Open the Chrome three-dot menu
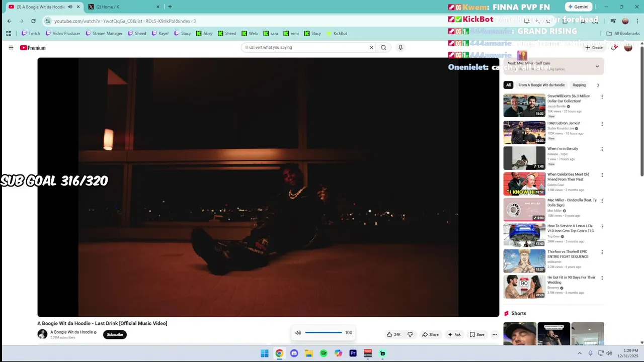The image size is (644, 362). pos(637,21)
